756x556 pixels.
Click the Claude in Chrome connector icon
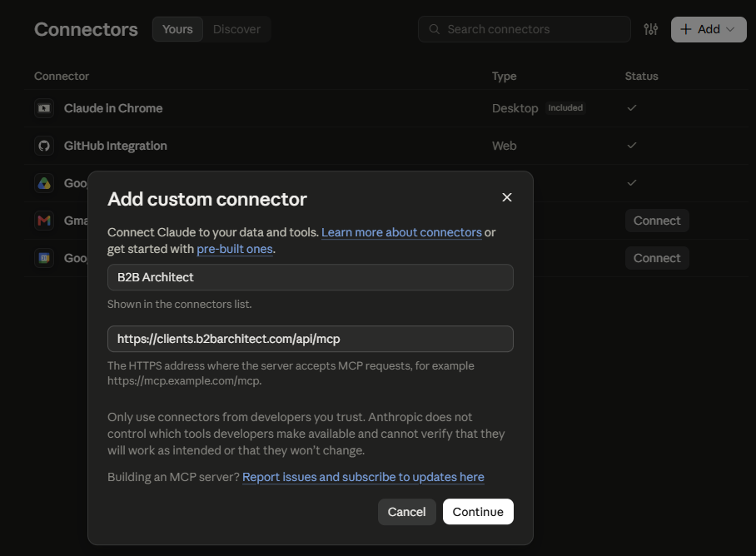point(44,108)
